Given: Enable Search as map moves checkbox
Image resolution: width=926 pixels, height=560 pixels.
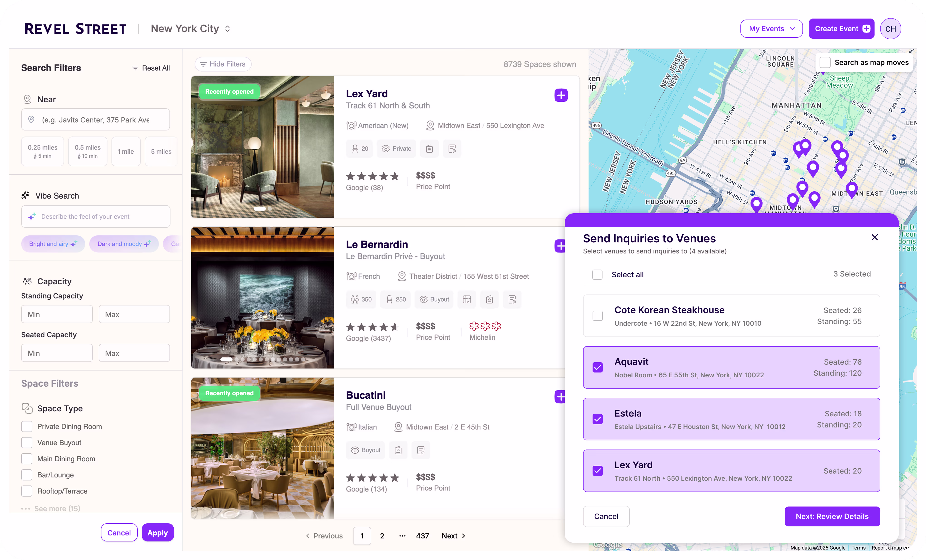Looking at the screenshot, I should click(825, 62).
